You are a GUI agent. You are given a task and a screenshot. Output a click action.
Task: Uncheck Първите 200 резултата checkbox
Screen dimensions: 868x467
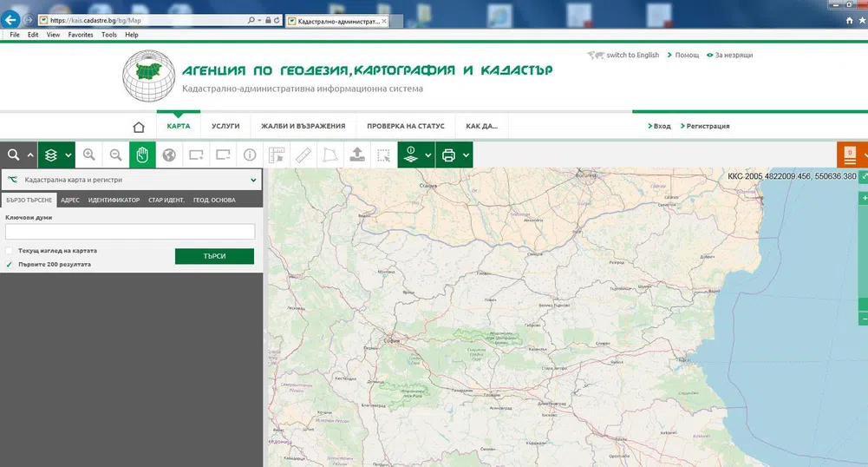(x=9, y=264)
